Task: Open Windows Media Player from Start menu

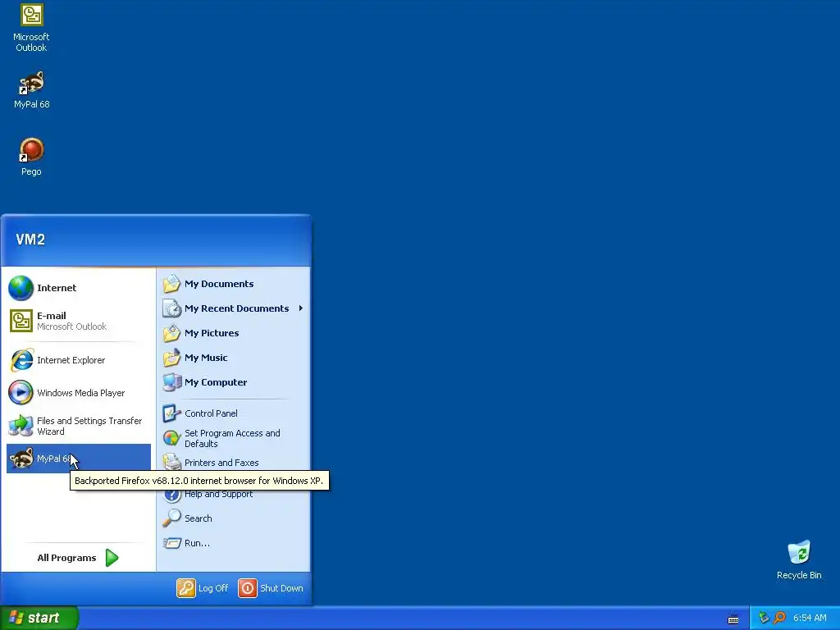Action: coord(79,393)
